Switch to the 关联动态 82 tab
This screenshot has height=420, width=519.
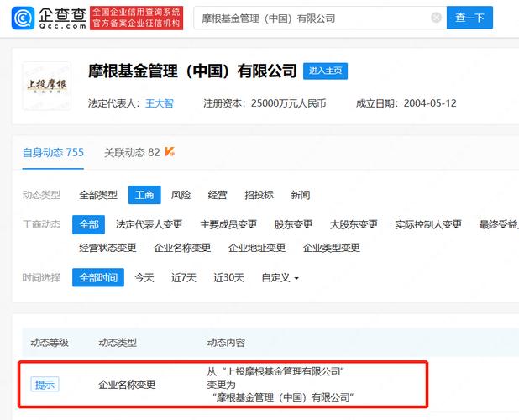tap(132, 153)
